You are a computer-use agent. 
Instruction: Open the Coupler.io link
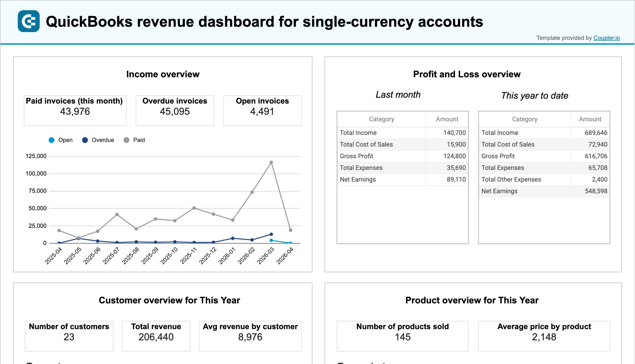tap(606, 38)
